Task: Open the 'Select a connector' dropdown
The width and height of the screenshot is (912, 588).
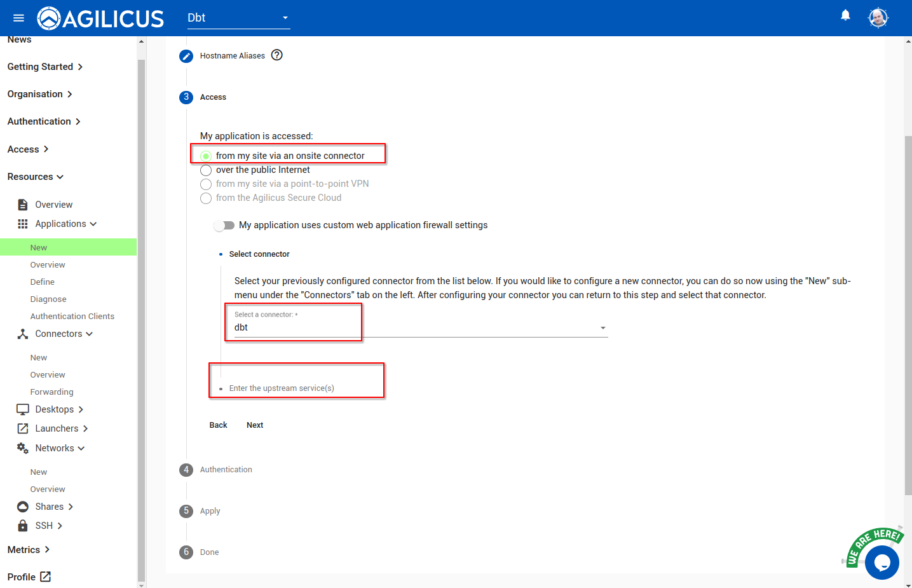Action: (420, 327)
